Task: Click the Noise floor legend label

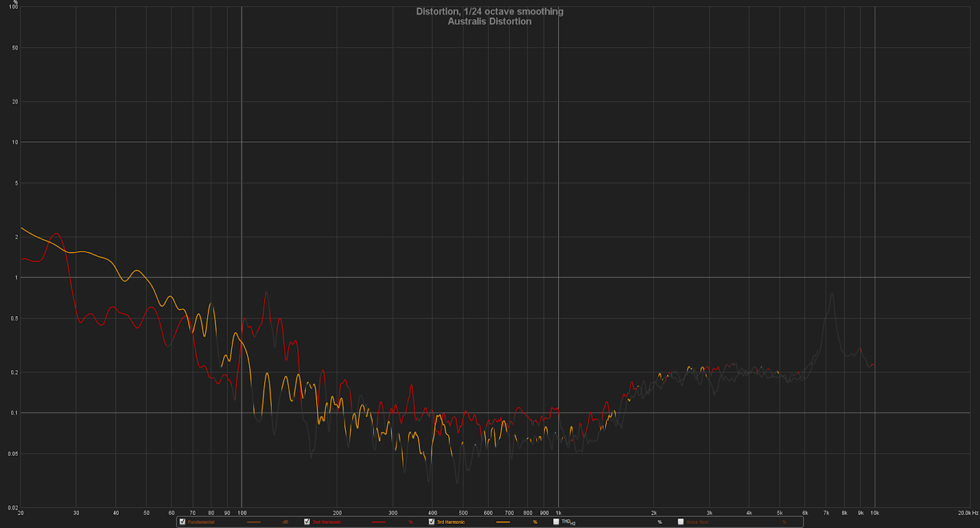Action: coord(697,522)
